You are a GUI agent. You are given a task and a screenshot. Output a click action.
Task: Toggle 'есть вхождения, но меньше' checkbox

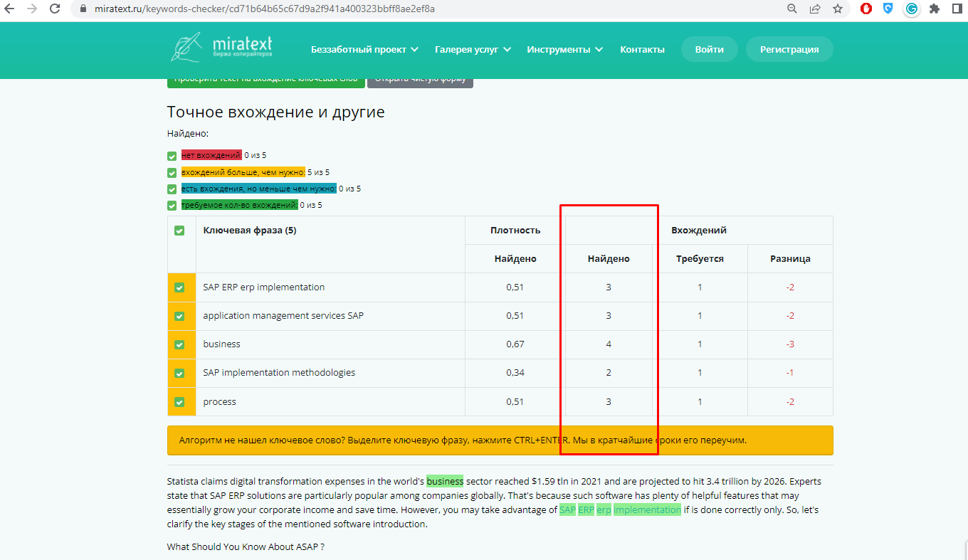[x=172, y=189]
